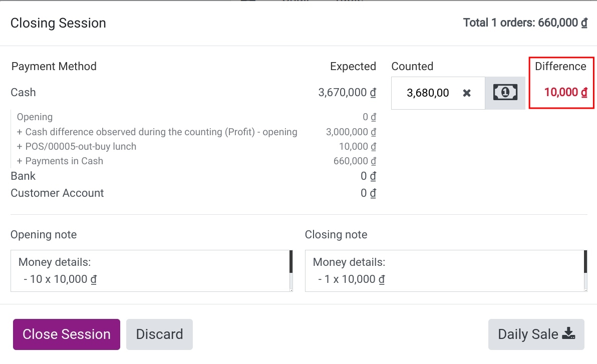Discard the closing session
The width and height of the screenshot is (597, 364).
click(x=159, y=334)
